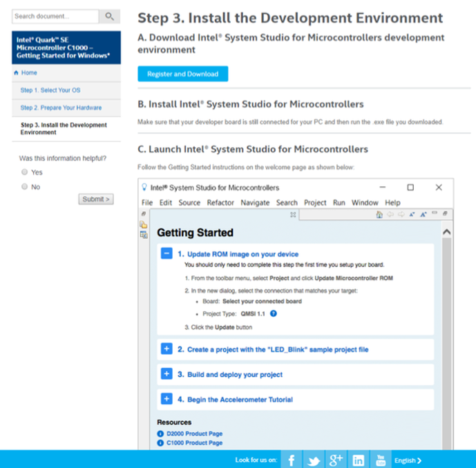The image size is (476, 468).
Task: Open the Window menu
Action: [365, 203]
